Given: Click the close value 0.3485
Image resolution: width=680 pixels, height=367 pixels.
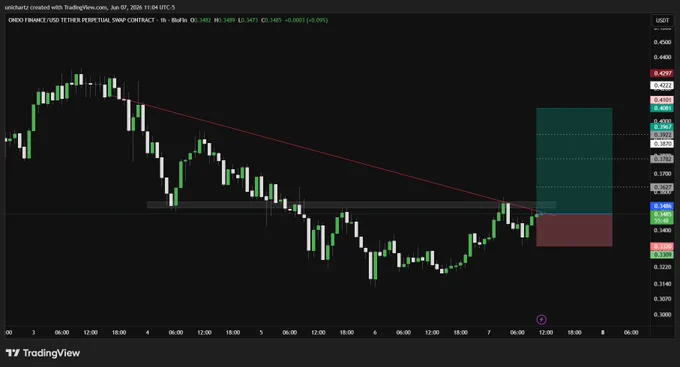Looking at the screenshot, I should point(273,20).
